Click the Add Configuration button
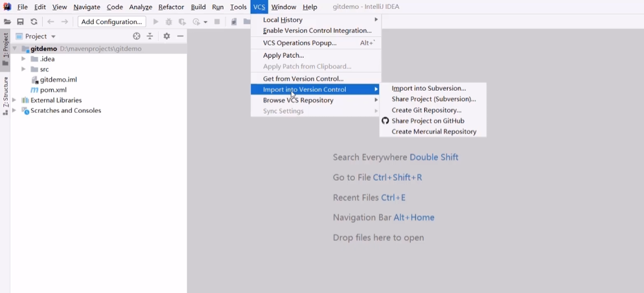The image size is (644, 293). tap(111, 22)
